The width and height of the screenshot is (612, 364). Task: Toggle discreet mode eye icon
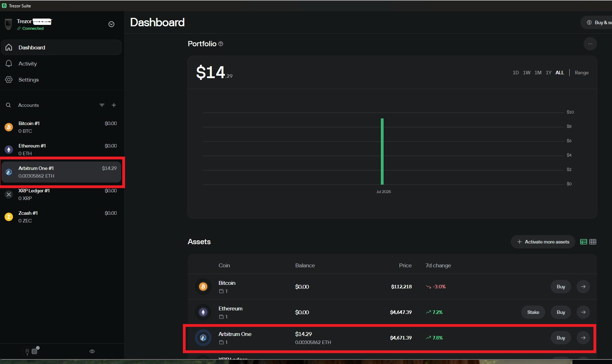(x=92, y=351)
